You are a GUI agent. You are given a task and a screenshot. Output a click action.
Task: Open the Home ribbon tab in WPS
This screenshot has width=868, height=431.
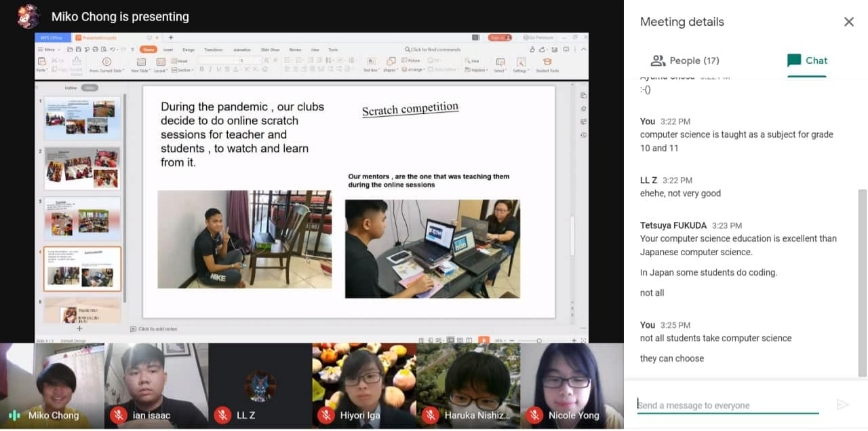[149, 50]
